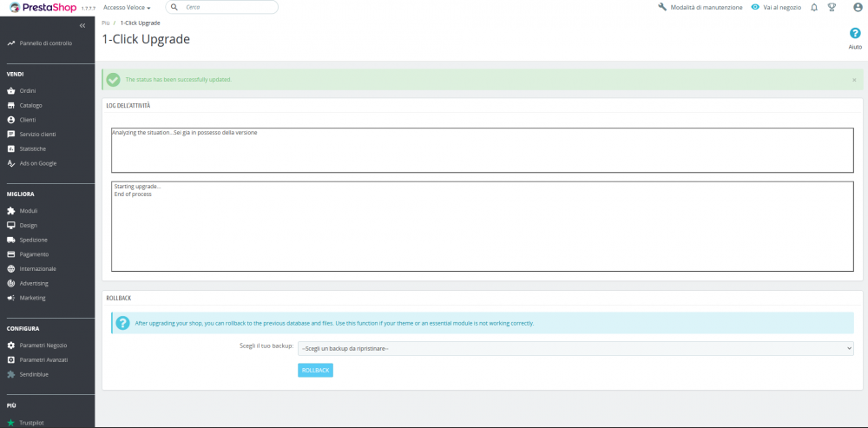
Task: Open the Trustpilot menu
Action: [31, 423]
